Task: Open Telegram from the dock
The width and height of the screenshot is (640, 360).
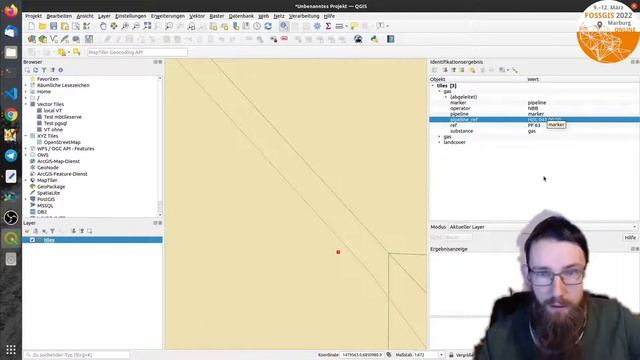Action: (x=11, y=156)
